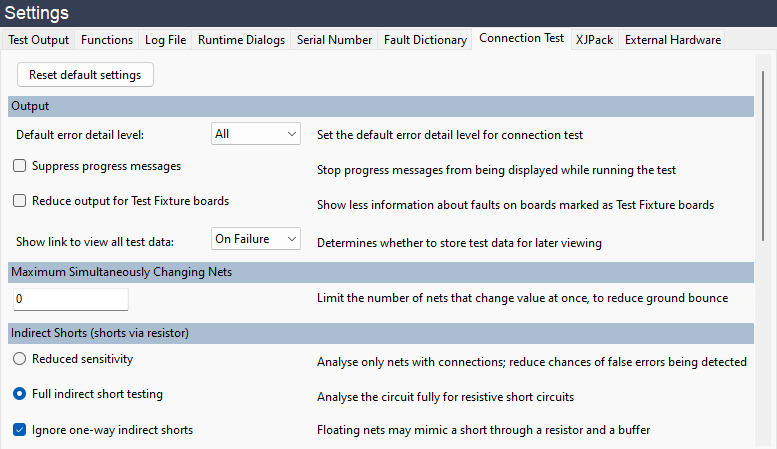
Task: Open the On Failure dropdown
Action: click(256, 238)
